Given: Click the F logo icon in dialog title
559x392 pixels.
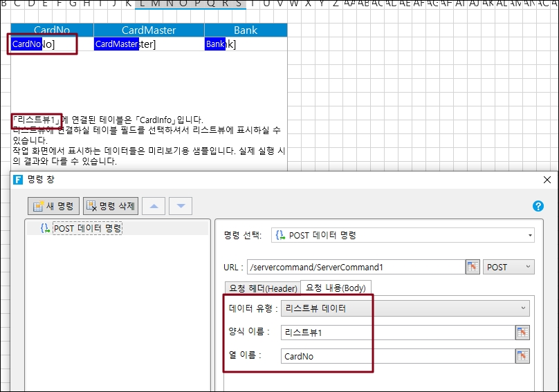Looking at the screenshot, I should [x=18, y=180].
